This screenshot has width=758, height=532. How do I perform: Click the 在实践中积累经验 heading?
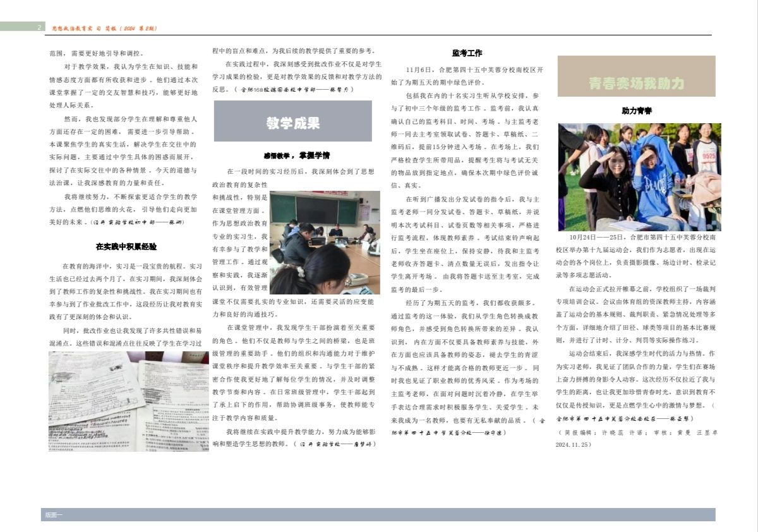[x=126, y=246]
